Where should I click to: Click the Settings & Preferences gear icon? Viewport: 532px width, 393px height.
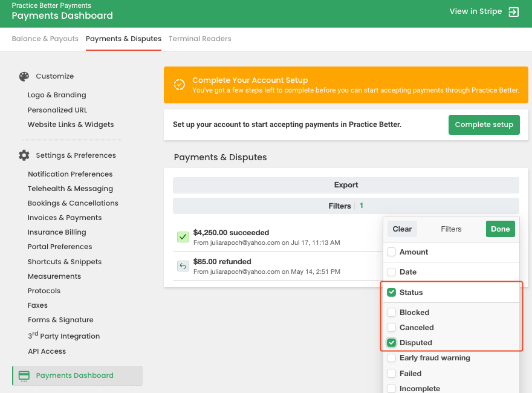24,155
